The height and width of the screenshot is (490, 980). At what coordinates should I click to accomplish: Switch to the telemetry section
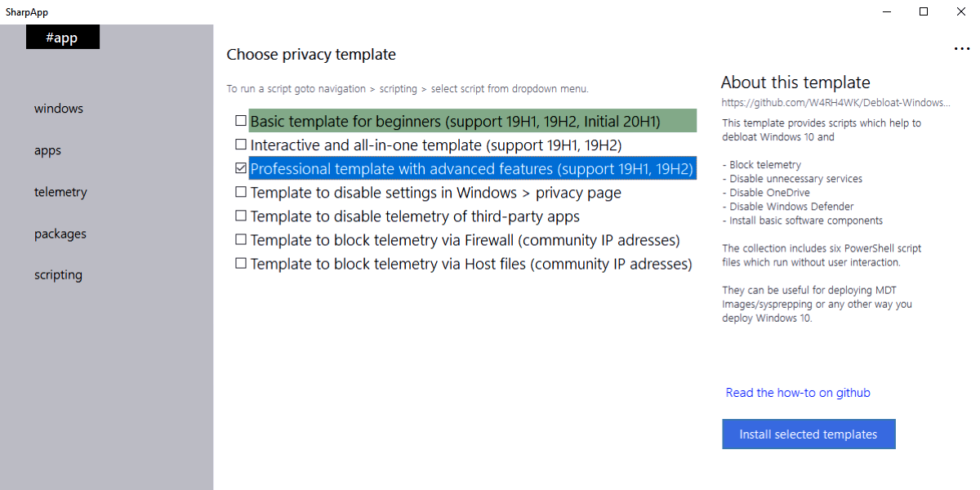pyautogui.click(x=60, y=192)
